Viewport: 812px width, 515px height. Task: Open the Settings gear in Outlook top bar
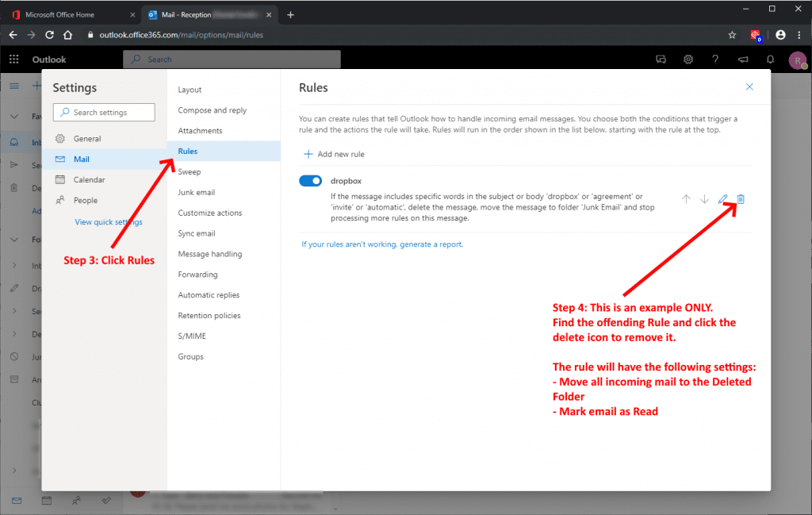(x=688, y=59)
